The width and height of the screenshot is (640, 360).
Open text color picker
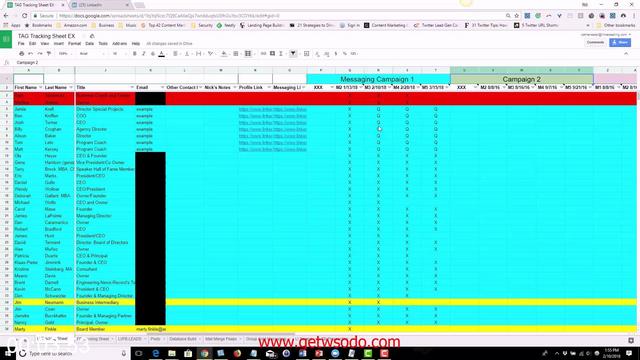(162, 53)
